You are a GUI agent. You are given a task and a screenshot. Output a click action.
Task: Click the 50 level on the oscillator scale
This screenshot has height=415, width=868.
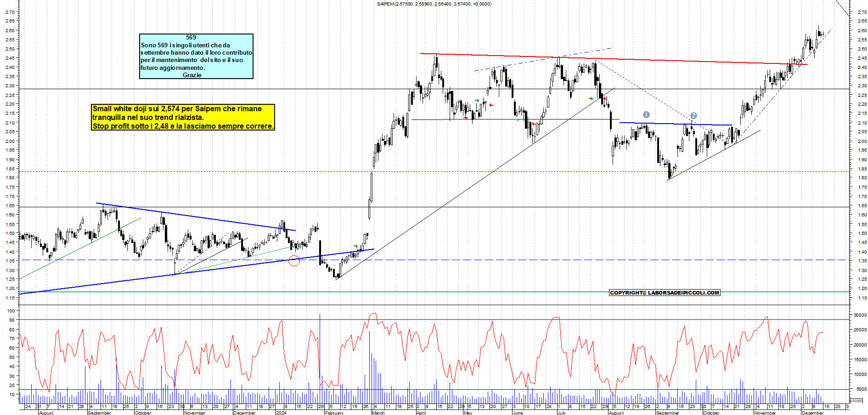coord(12,357)
